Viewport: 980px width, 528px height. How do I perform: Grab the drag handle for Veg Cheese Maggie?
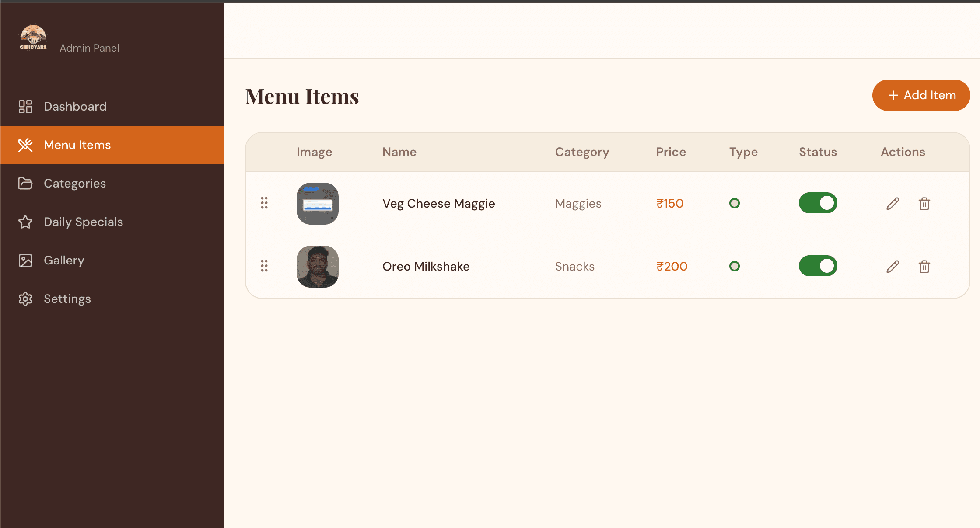264,203
